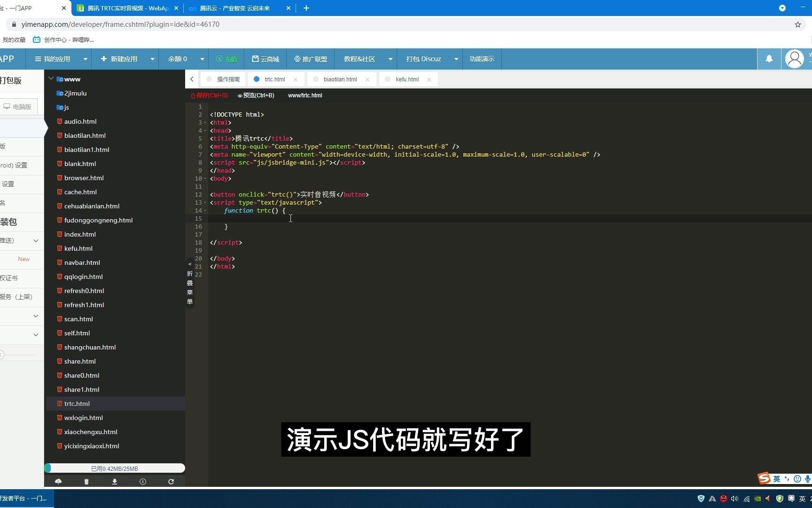Switch to the 操作指南 editor tab
Viewport: 812px width, 508px height.
(x=223, y=79)
